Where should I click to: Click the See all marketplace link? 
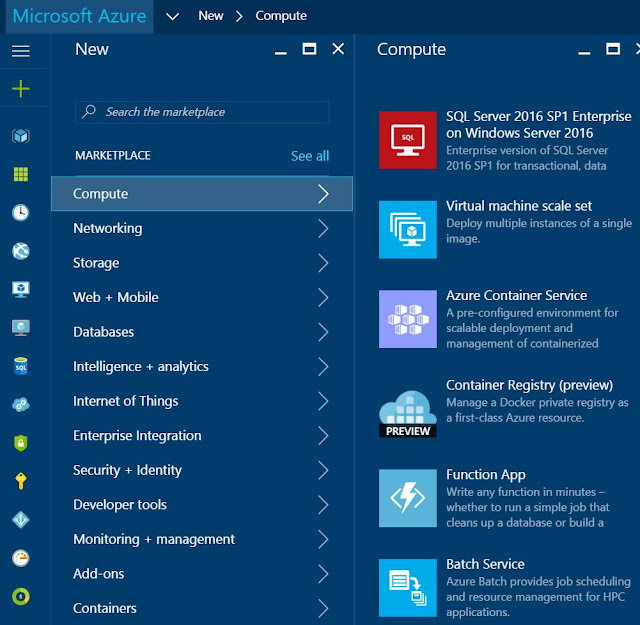(x=310, y=156)
